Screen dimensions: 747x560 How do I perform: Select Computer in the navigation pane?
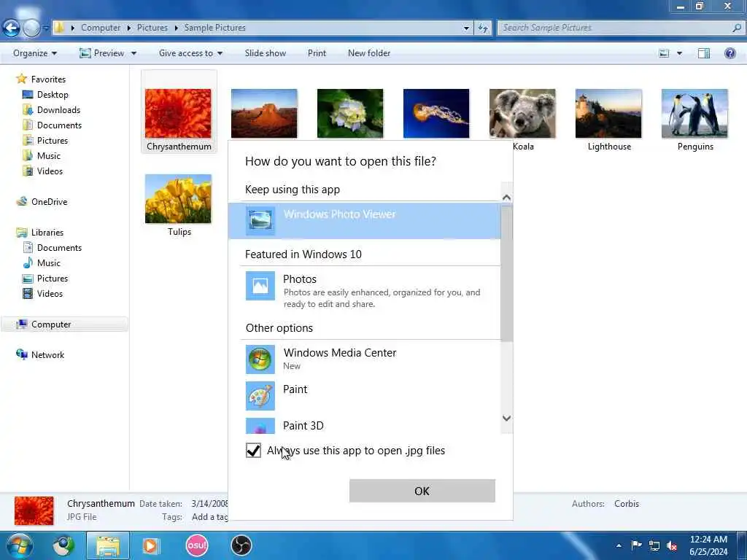pyautogui.click(x=65, y=324)
